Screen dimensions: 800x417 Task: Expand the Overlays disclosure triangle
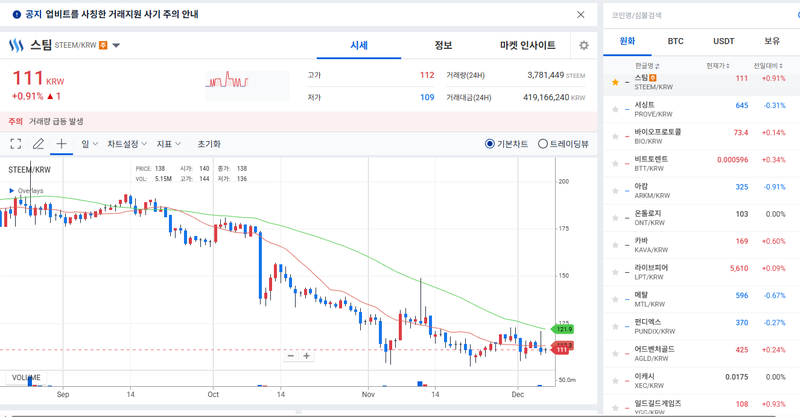pos(12,190)
